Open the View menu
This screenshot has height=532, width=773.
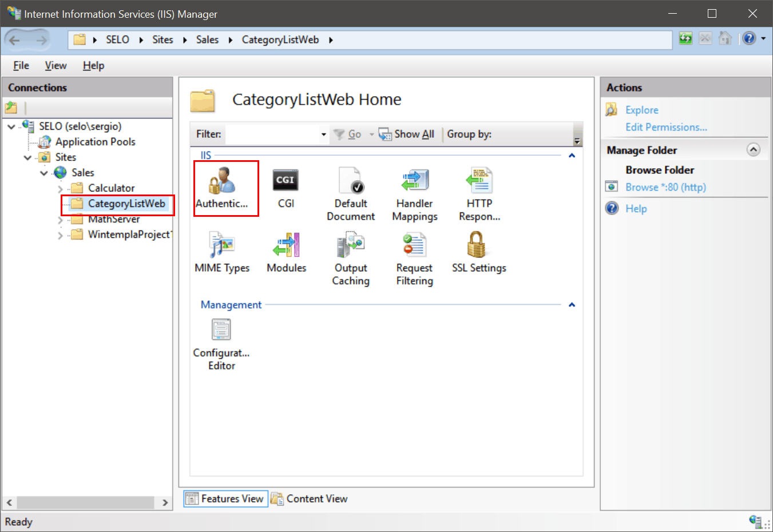[x=56, y=65]
